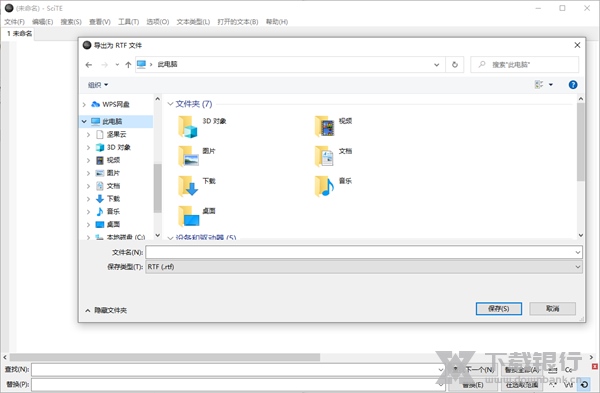Open the dialog help icon

tap(573, 85)
